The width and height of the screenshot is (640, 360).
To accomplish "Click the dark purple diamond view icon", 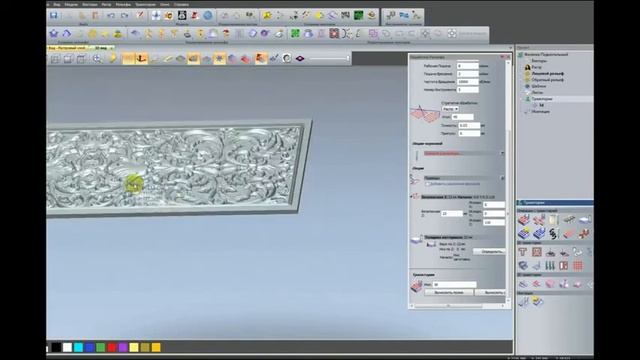I will [x=300, y=59].
